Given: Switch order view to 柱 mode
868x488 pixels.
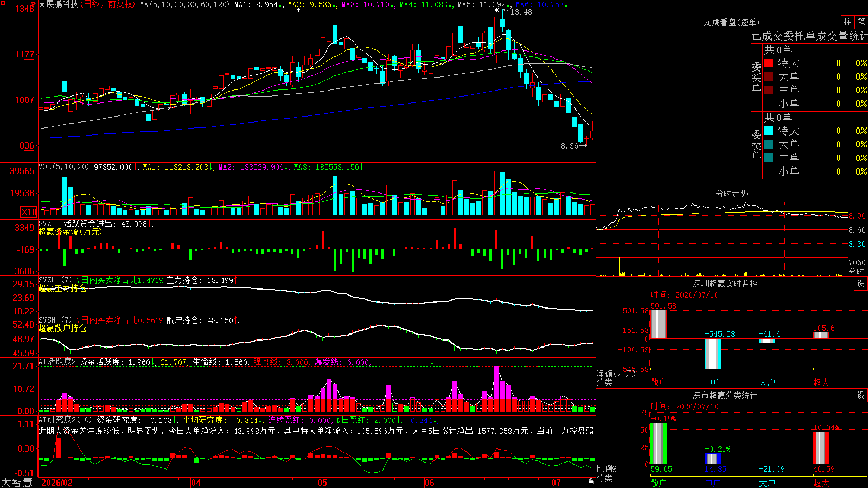Looking at the screenshot, I should coord(847,22).
